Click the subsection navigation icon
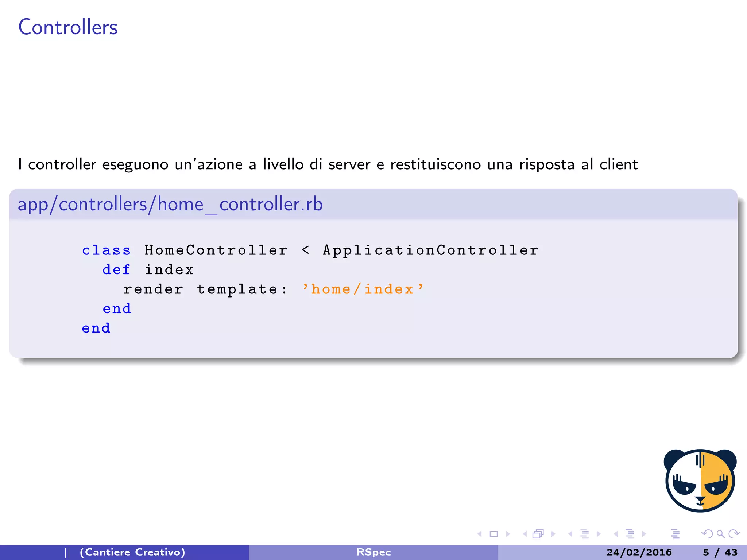Image resolution: width=747 pixels, height=560 pixels. point(585,534)
